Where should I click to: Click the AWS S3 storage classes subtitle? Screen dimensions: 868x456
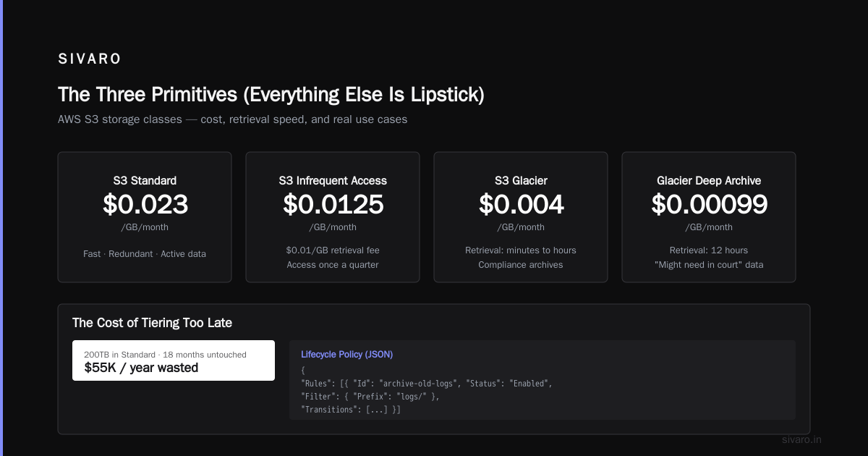pos(232,119)
